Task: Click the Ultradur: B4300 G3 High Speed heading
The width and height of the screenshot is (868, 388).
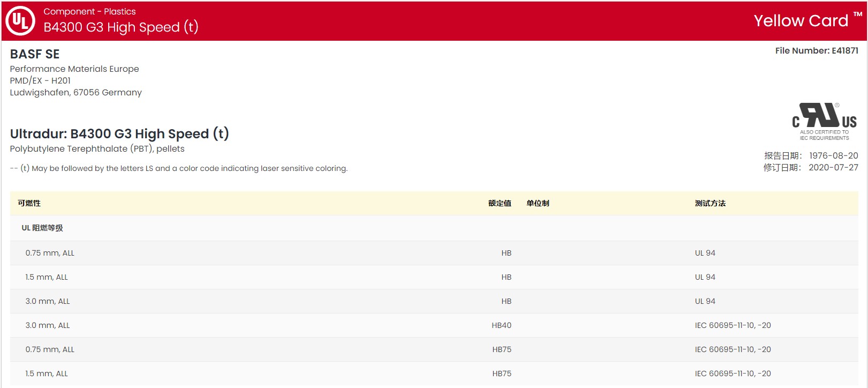Action: (119, 134)
